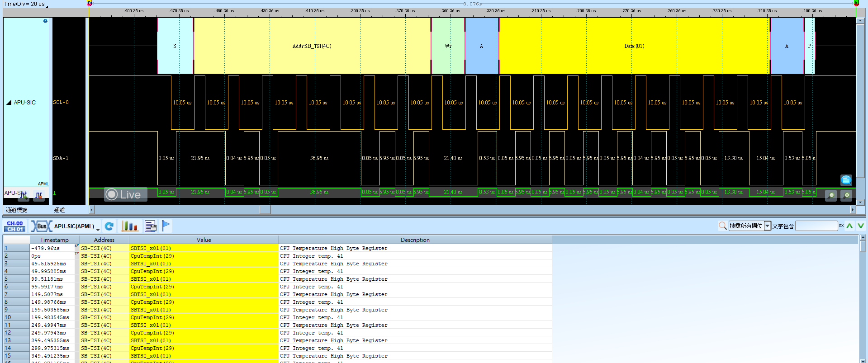Open the APU-SIC(APML) bus dropdown
This screenshot has width=868, height=363.
pos(98,230)
